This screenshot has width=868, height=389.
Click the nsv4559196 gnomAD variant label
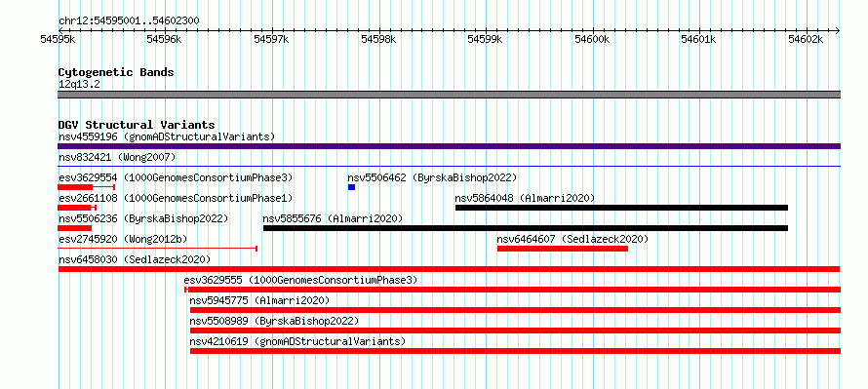point(167,136)
